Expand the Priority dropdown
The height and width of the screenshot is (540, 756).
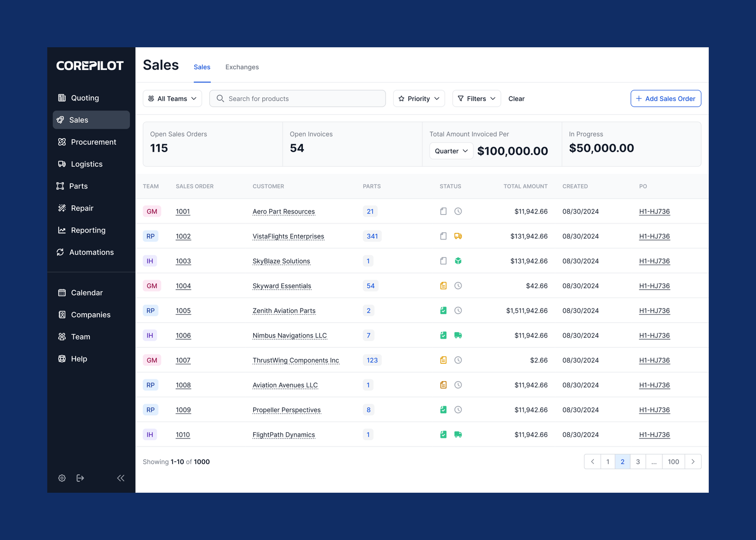(419, 98)
